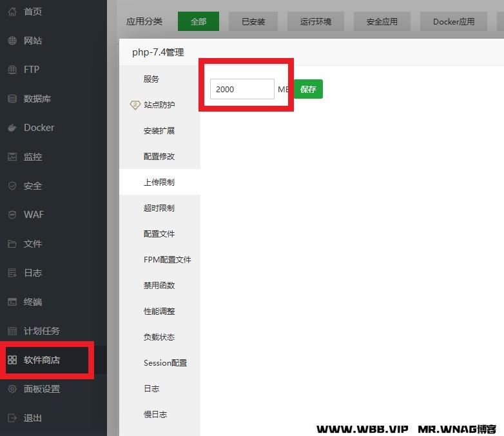The image size is (504, 436).
Task: Click the Docker whale icon
Action: click(x=12, y=128)
